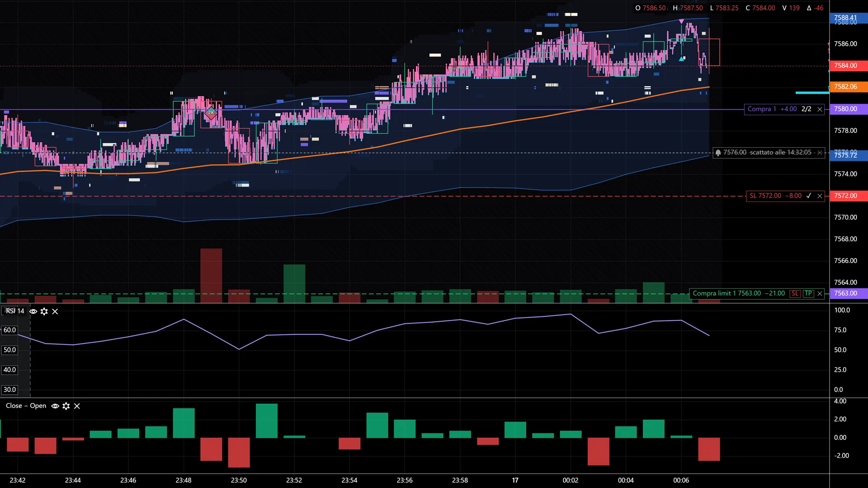
Task: Click the 2/2 quantity on Compra 1 label
Action: click(807, 109)
